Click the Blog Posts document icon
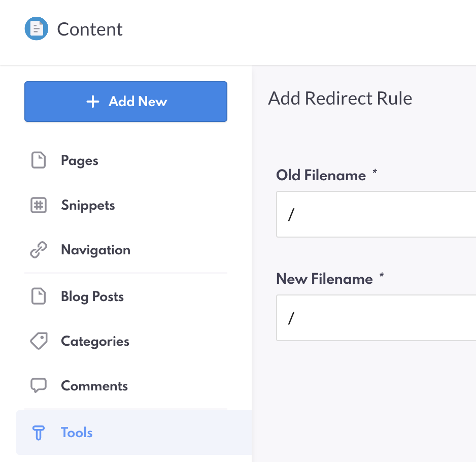This screenshot has height=462, width=476. point(39,296)
